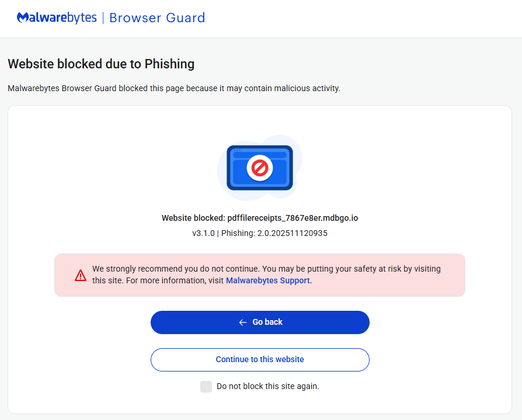Open the Malwarebytes Support link
This screenshot has width=522, height=420.
267,280
